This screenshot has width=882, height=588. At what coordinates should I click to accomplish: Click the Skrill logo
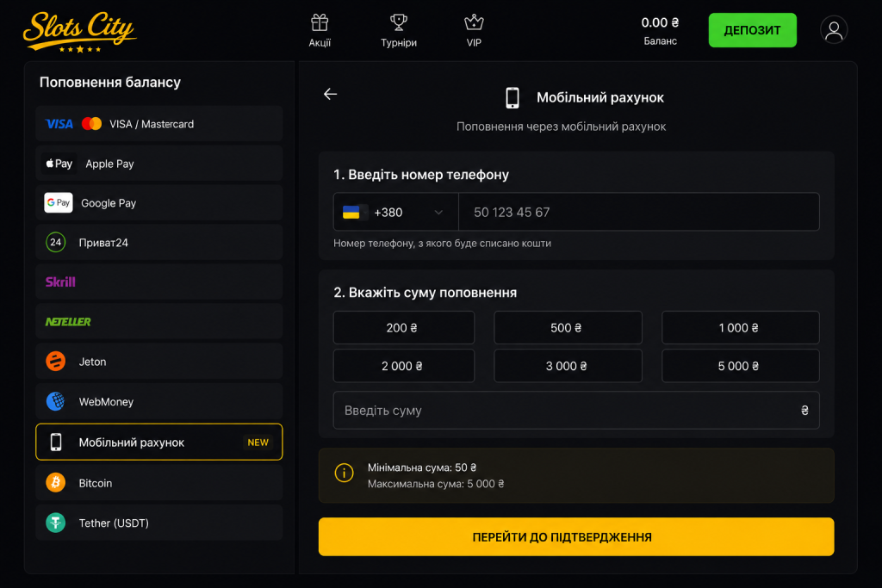coord(60,282)
